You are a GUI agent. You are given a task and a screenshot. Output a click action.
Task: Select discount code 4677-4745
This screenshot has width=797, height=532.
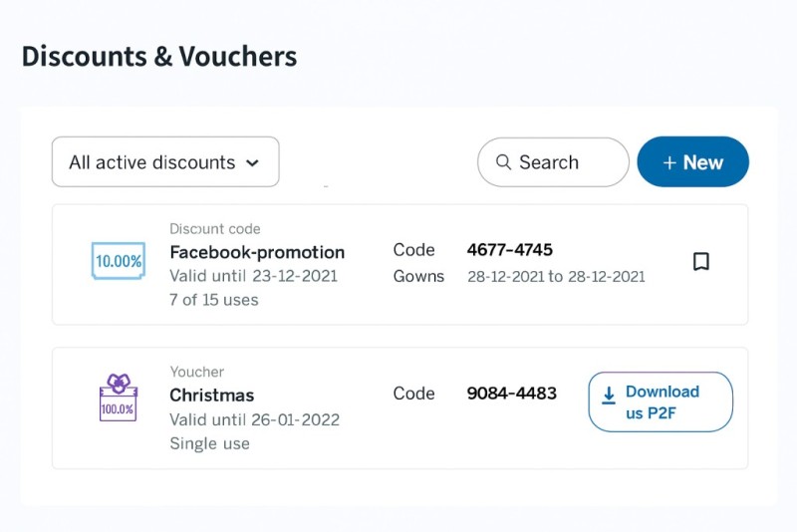click(510, 250)
